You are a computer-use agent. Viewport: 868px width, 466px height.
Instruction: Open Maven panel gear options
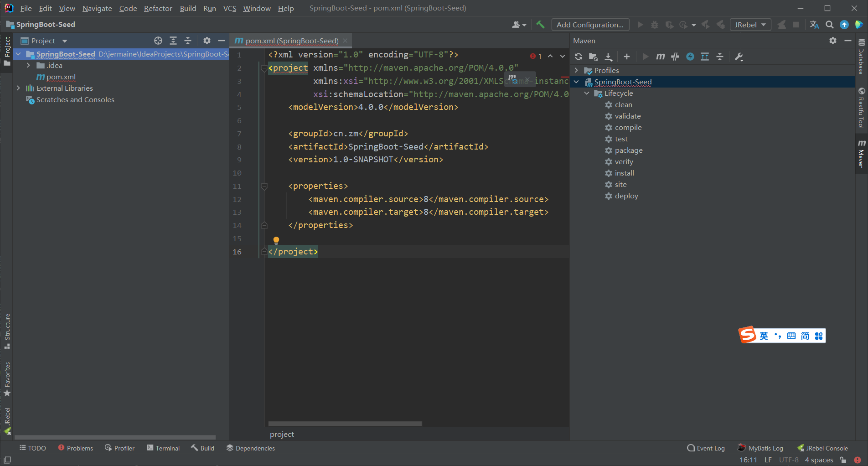point(833,41)
